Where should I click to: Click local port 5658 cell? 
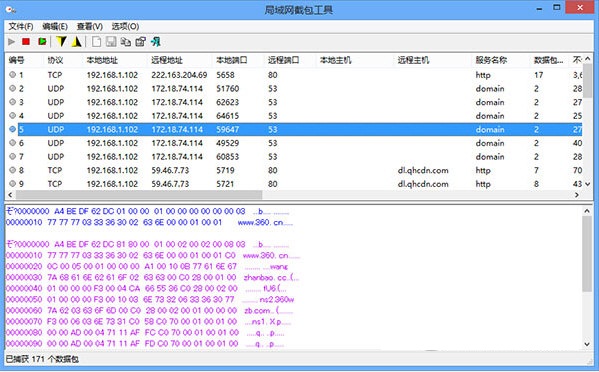pyautogui.click(x=225, y=75)
